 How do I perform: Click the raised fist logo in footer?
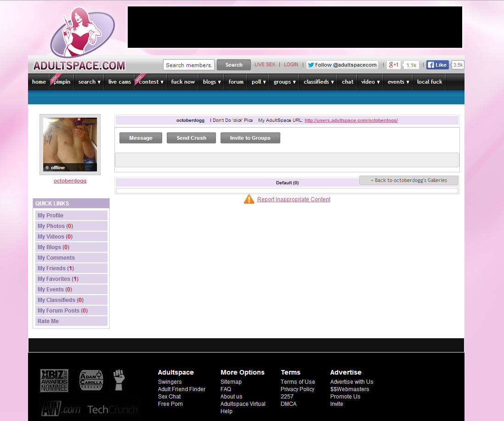119,380
